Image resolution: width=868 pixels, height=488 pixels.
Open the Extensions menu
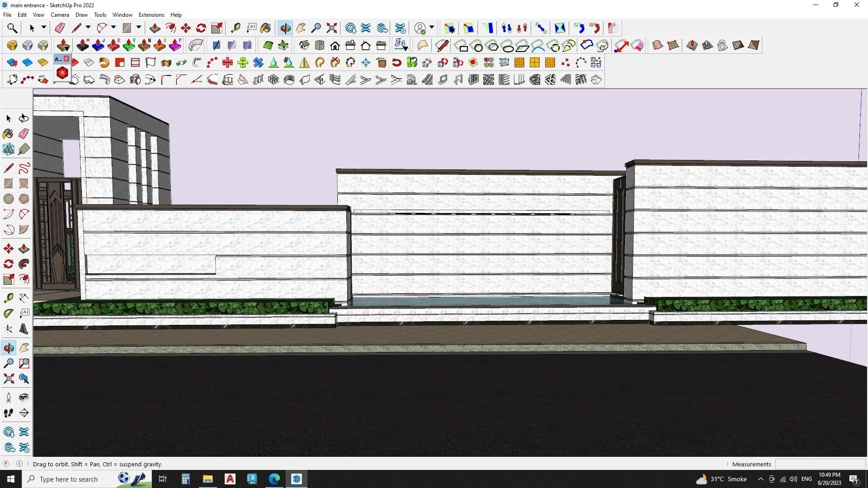pyautogui.click(x=151, y=15)
